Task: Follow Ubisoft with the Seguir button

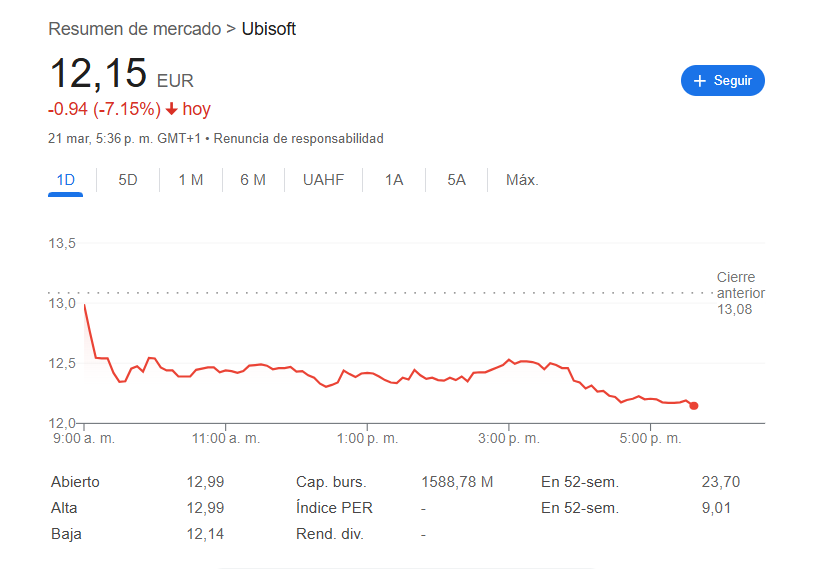Action: [x=723, y=80]
